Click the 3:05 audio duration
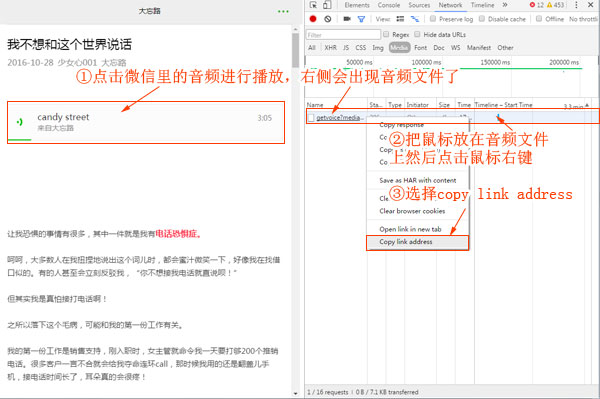Image resolution: width=600 pixels, height=399 pixels. (x=264, y=118)
